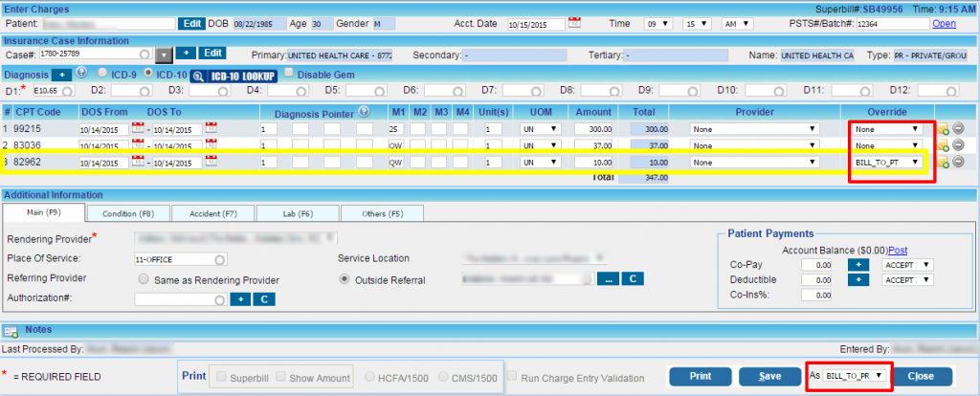The height and width of the screenshot is (396, 980).
Task: Check Run Charge Entry Validation
Action: [x=513, y=376]
